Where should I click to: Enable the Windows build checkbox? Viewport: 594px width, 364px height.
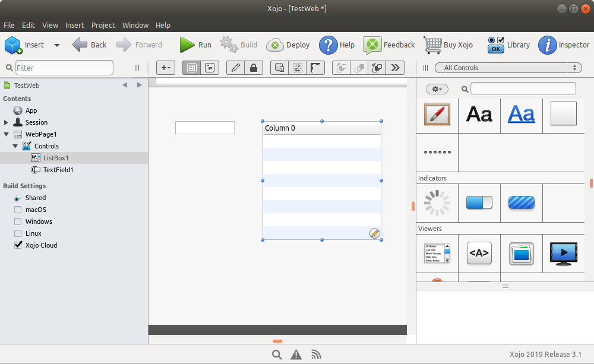(x=18, y=221)
